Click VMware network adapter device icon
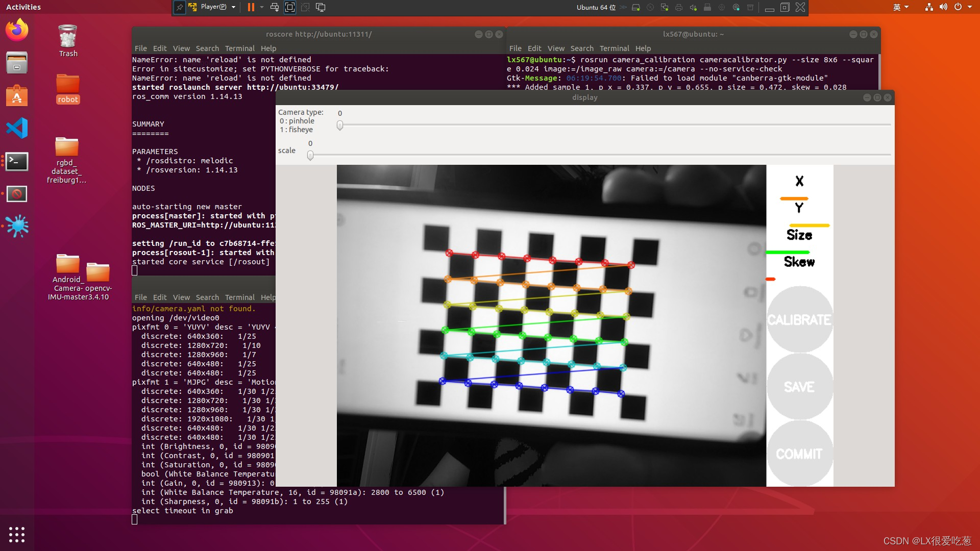 click(x=665, y=7)
